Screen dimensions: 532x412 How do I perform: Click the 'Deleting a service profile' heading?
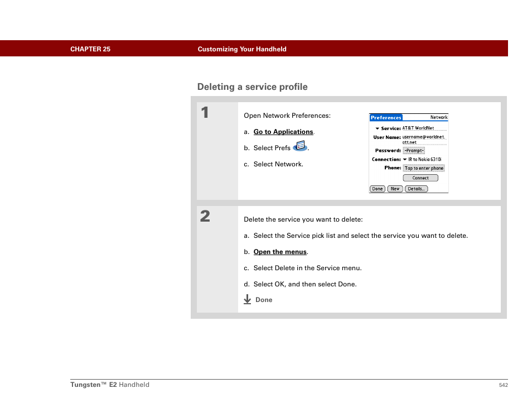[x=253, y=87]
